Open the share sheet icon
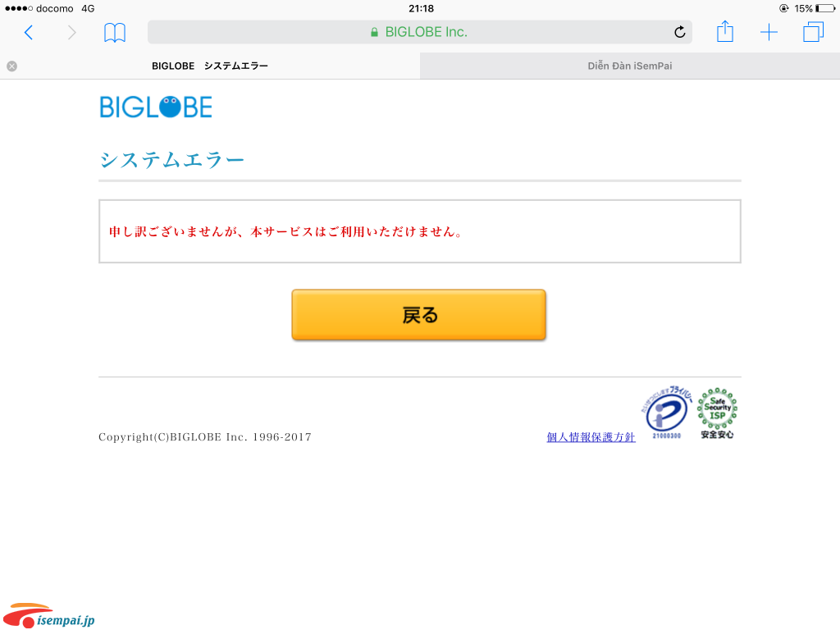Viewport: 840px width, 630px height. pos(725,31)
